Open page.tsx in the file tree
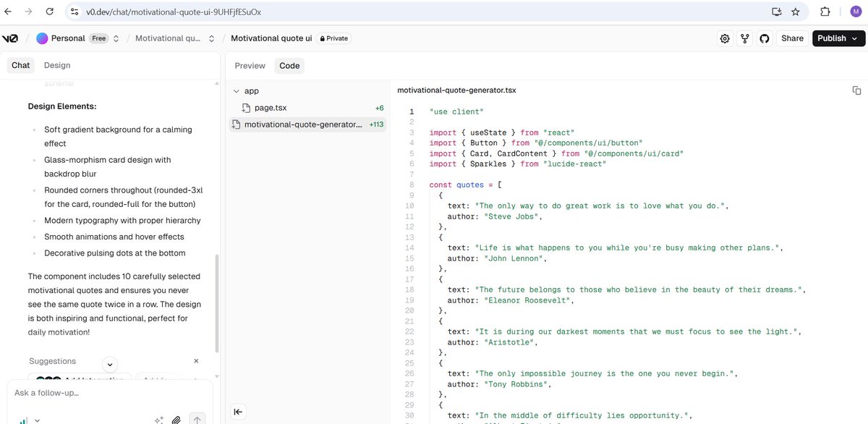This screenshot has width=868, height=424. [309, 108]
